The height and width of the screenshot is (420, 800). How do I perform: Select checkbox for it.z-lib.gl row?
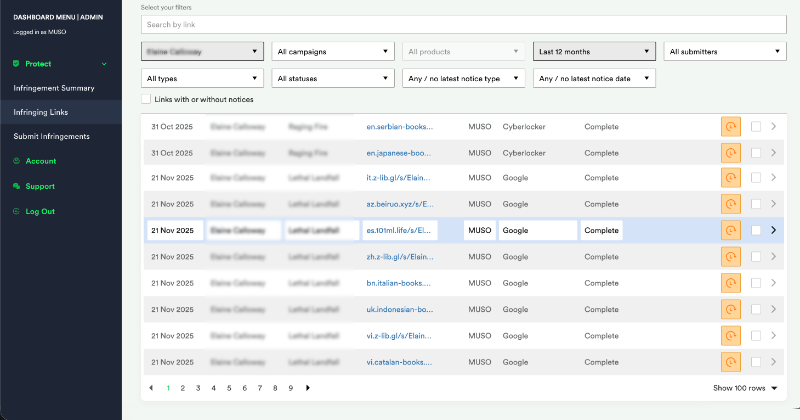tap(756, 178)
